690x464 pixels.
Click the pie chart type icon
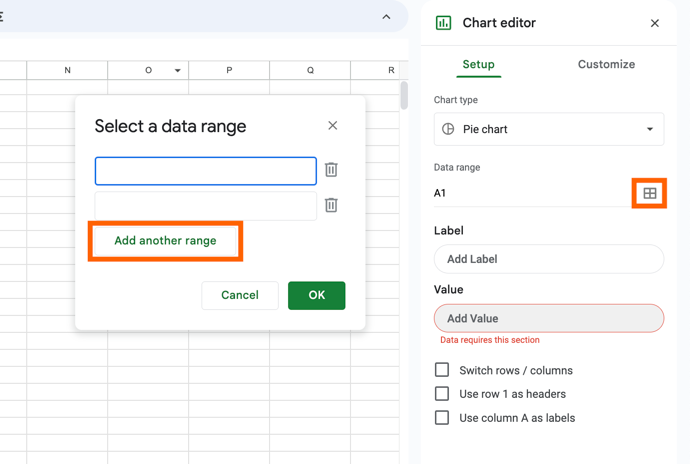click(x=448, y=129)
